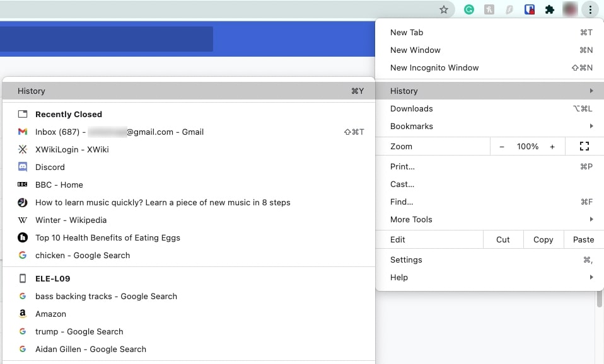Open a New Incognito Window
This screenshot has height=364, width=604.
(490, 68)
